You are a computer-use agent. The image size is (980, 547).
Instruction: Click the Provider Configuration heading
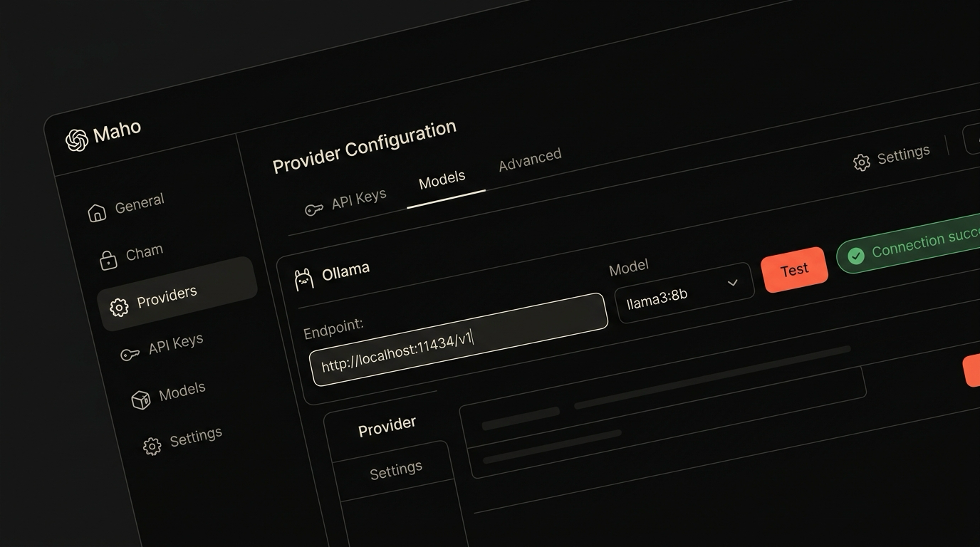pyautogui.click(x=365, y=147)
